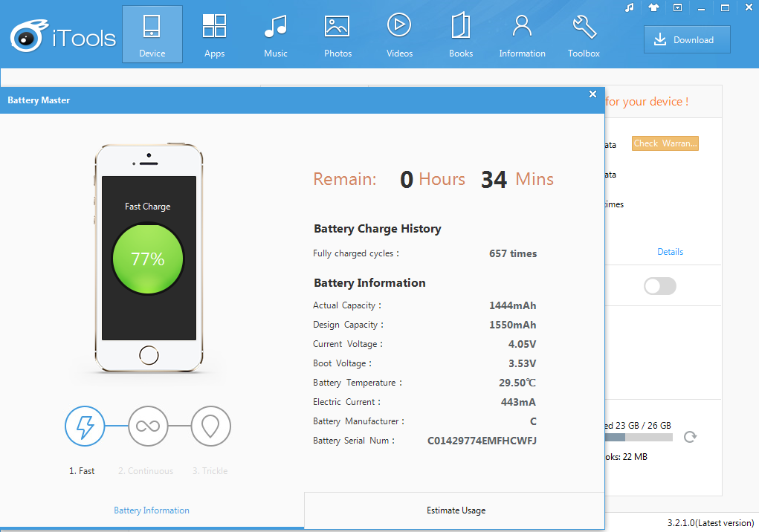The height and width of the screenshot is (532, 759).
Task: Click the '1550mAh' design capacity value
Action: pos(513,325)
